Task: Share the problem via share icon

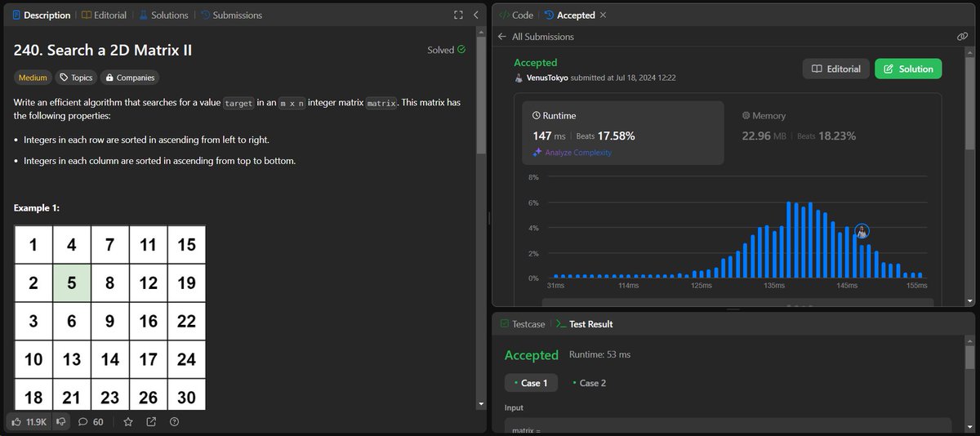Action: click(x=151, y=422)
